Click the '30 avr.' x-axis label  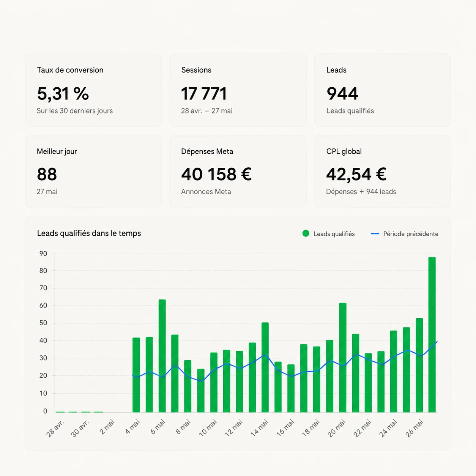click(x=80, y=428)
